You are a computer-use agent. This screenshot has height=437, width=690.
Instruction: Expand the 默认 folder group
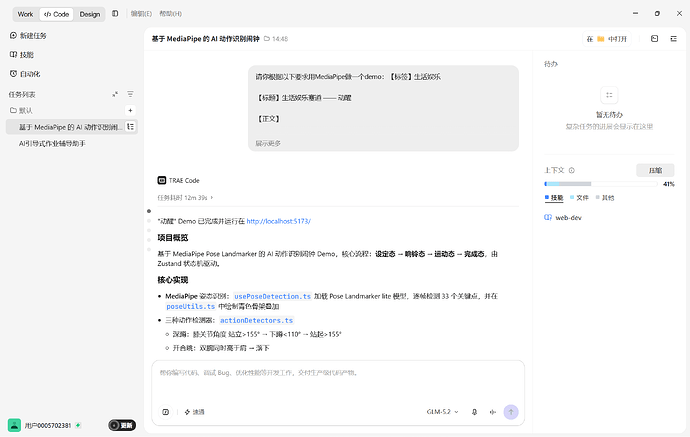(x=21, y=110)
